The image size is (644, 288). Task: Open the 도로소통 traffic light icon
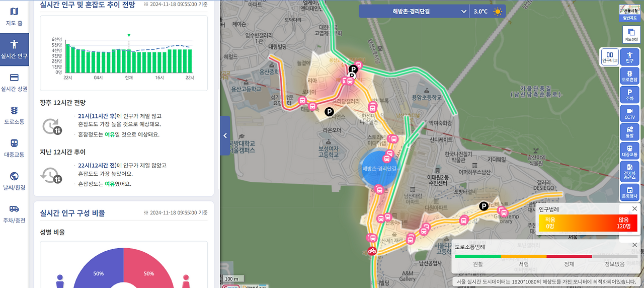(14, 110)
